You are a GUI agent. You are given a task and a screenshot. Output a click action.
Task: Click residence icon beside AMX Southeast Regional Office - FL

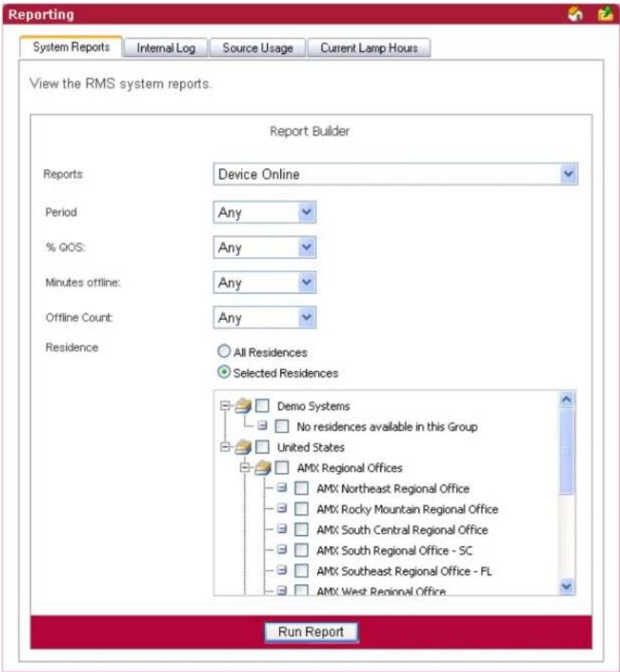[282, 570]
